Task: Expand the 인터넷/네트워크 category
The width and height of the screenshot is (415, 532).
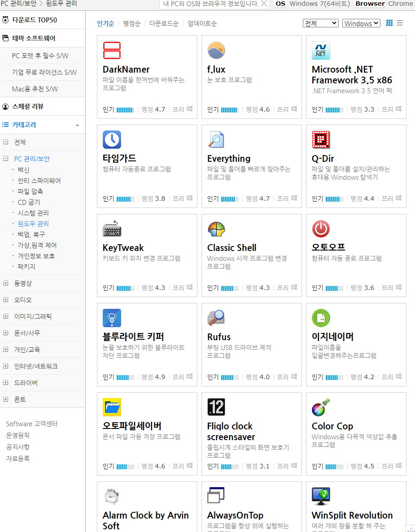Action: (5, 366)
